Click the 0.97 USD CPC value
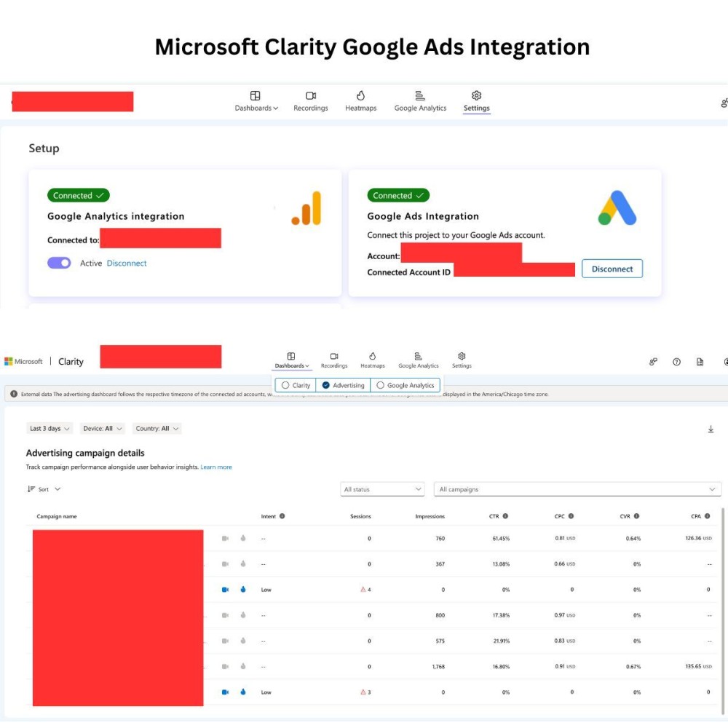 pos(565,614)
